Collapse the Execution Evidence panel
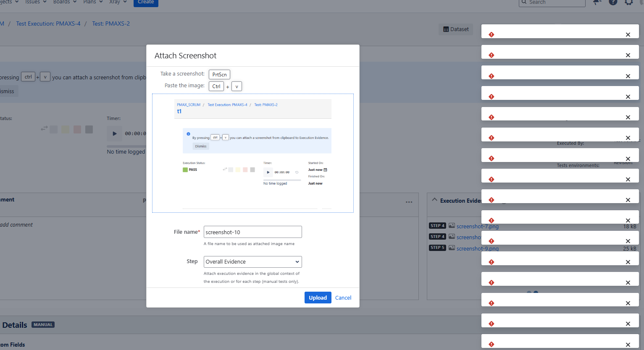644x350 pixels. [x=435, y=200]
